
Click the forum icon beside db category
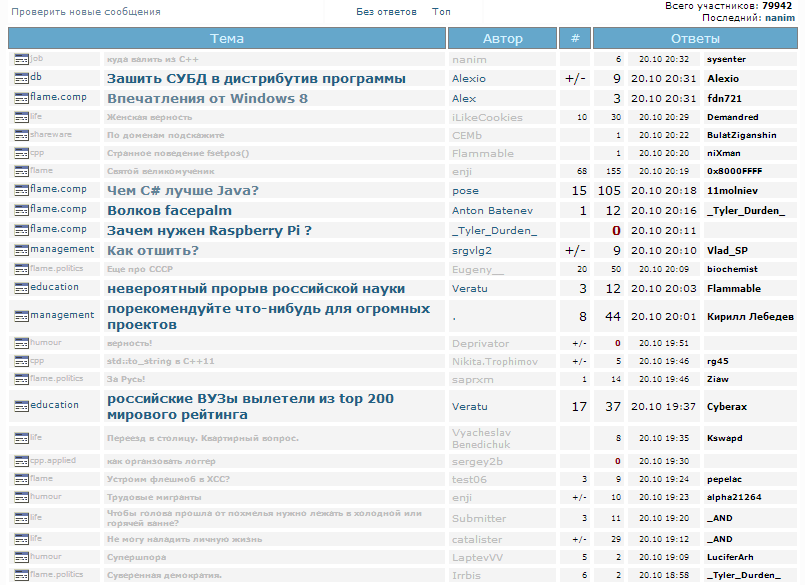click(x=20, y=78)
